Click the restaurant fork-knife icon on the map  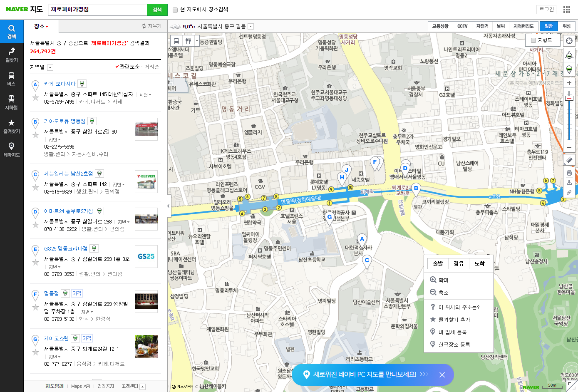[188, 41]
